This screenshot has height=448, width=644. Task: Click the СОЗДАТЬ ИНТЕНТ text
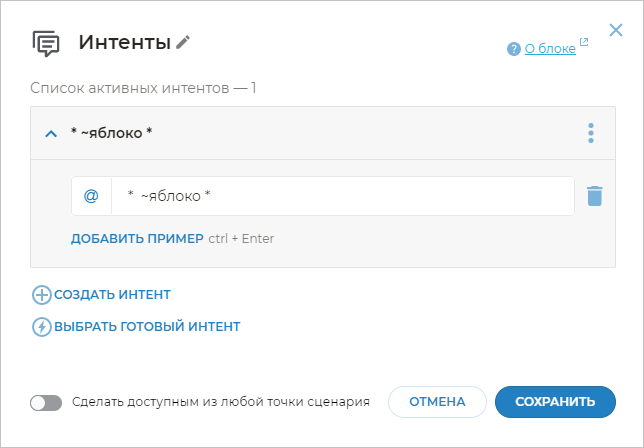click(112, 295)
